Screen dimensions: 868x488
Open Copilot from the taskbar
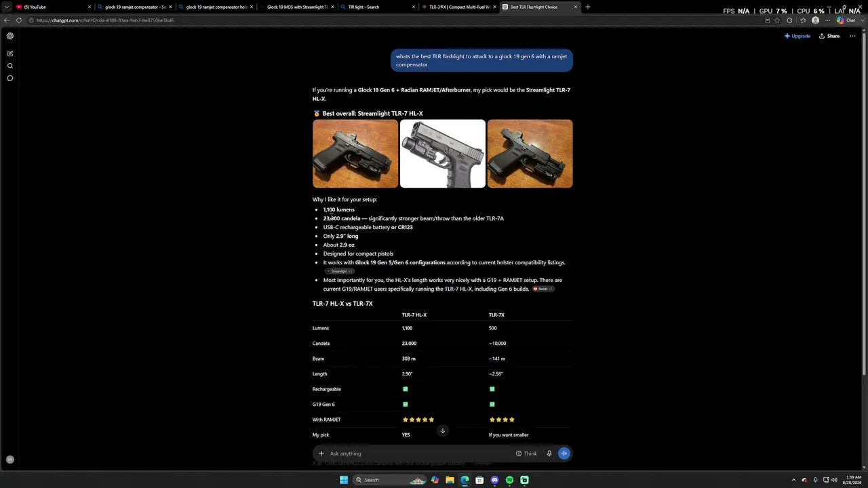(435, 480)
